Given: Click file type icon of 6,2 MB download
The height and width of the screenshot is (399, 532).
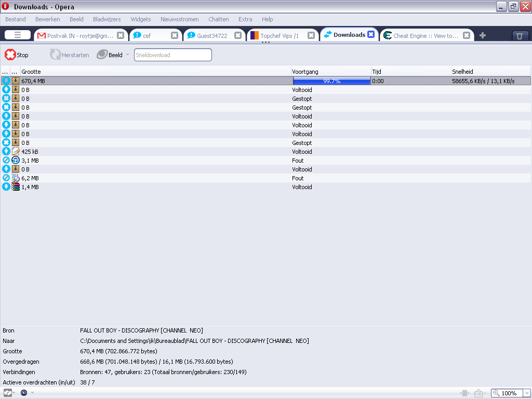Looking at the screenshot, I should [x=15, y=178].
